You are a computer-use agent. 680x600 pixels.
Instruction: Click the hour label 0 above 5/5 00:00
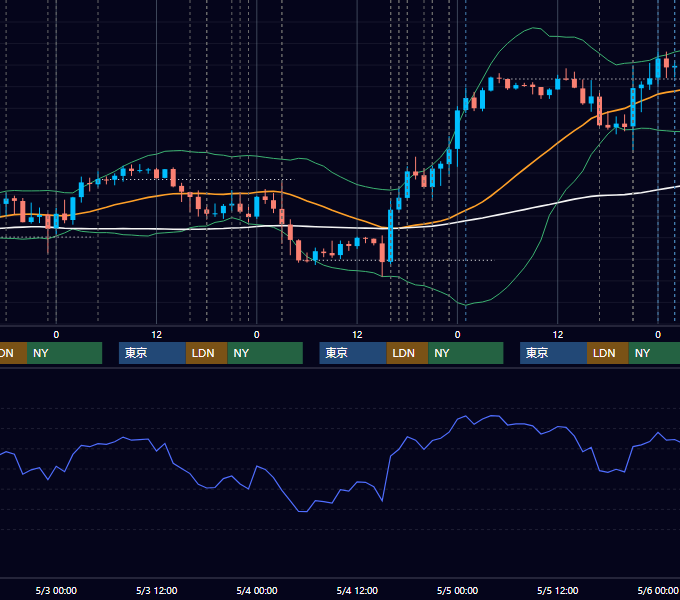tap(457, 335)
